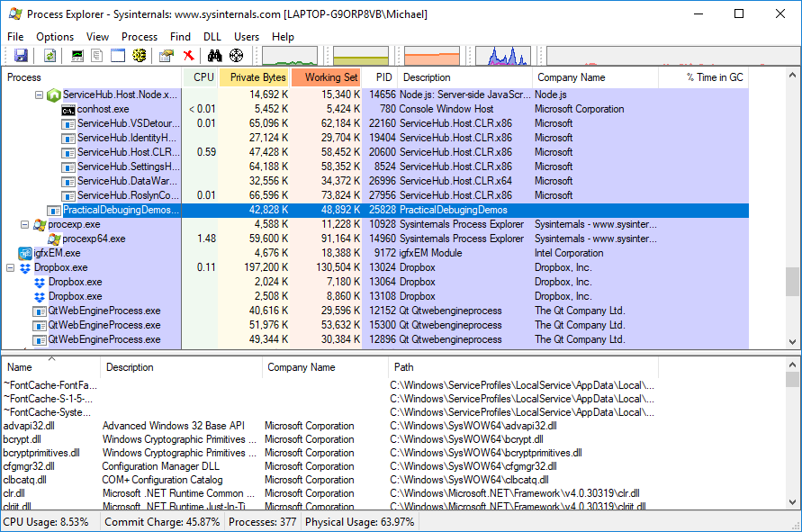Select bcryptprimitives.dll in the lower pane
The height and width of the screenshot is (532, 802).
(x=41, y=453)
